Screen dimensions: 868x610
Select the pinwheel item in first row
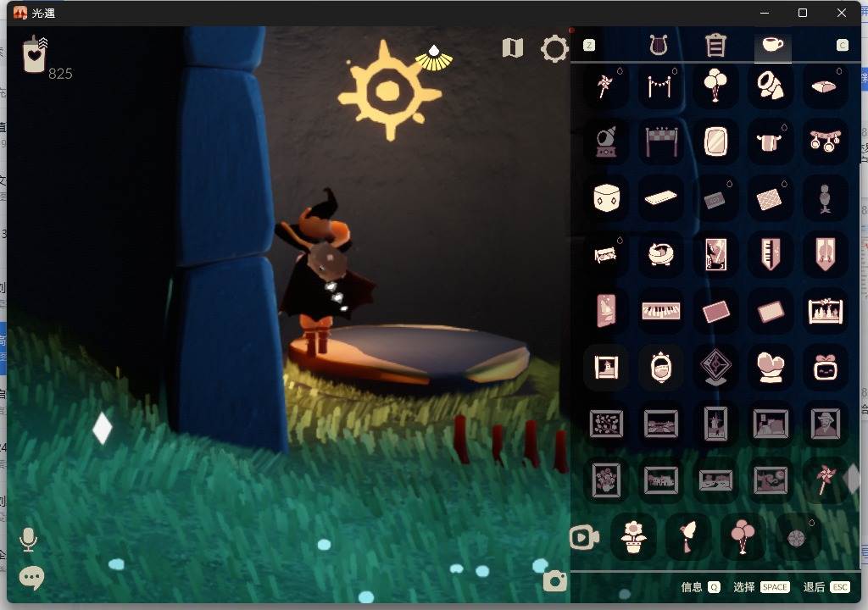(605, 86)
